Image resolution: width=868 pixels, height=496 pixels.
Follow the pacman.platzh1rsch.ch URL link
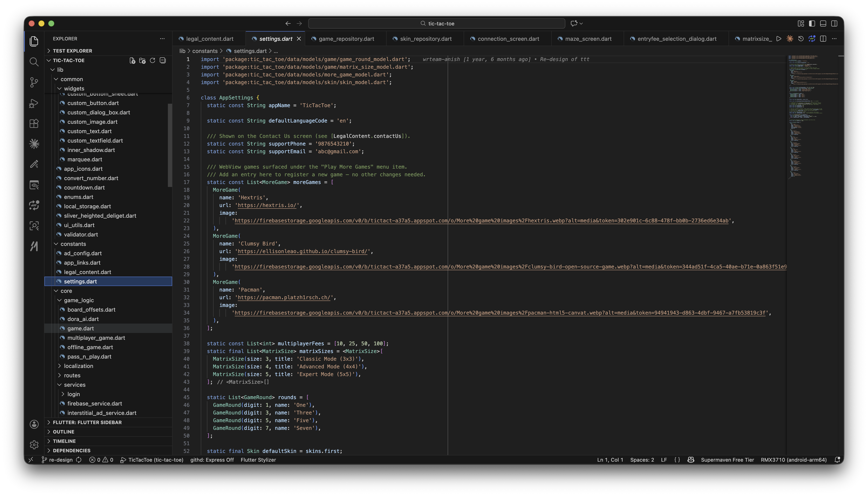[284, 298]
